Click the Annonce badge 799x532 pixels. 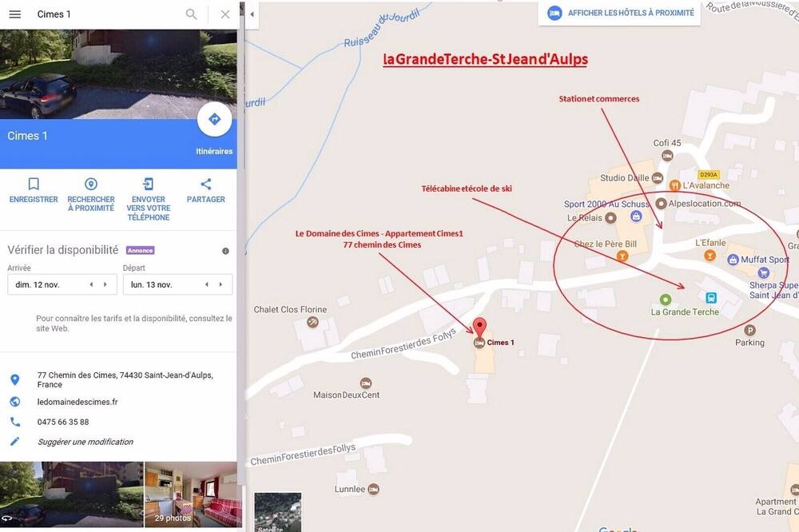[x=140, y=250]
